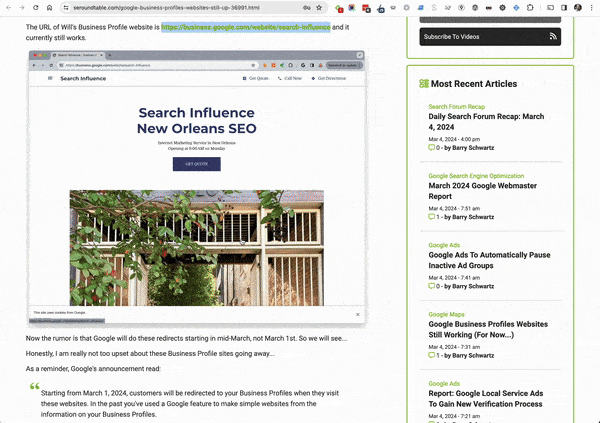Open Report: Google Local Service Ads article

point(486,399)
